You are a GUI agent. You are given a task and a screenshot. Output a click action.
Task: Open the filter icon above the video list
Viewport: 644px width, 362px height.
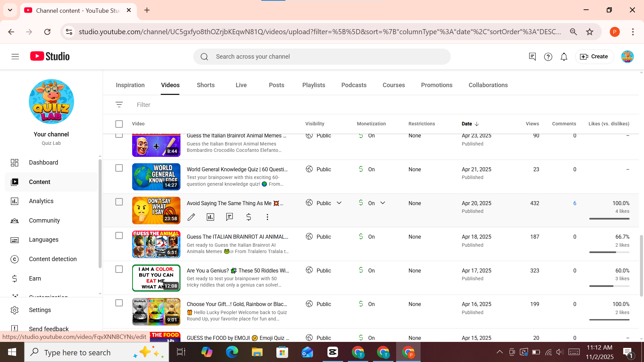coord(119,105)
